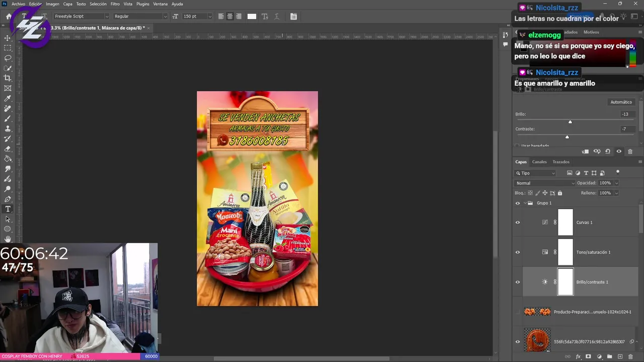Select the Smudge tool
This screenshot has height=362, width=644.
pos(8,169)
